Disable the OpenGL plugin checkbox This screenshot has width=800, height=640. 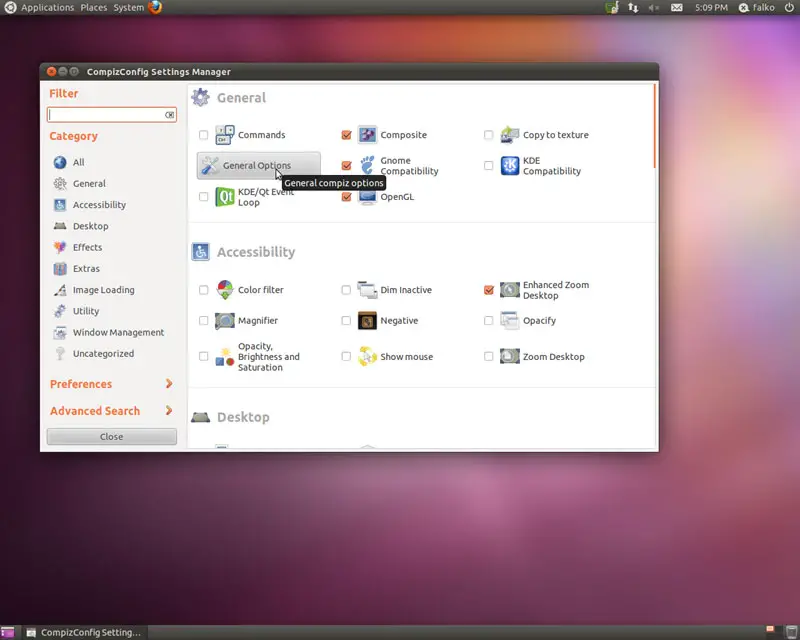[346, 196]
